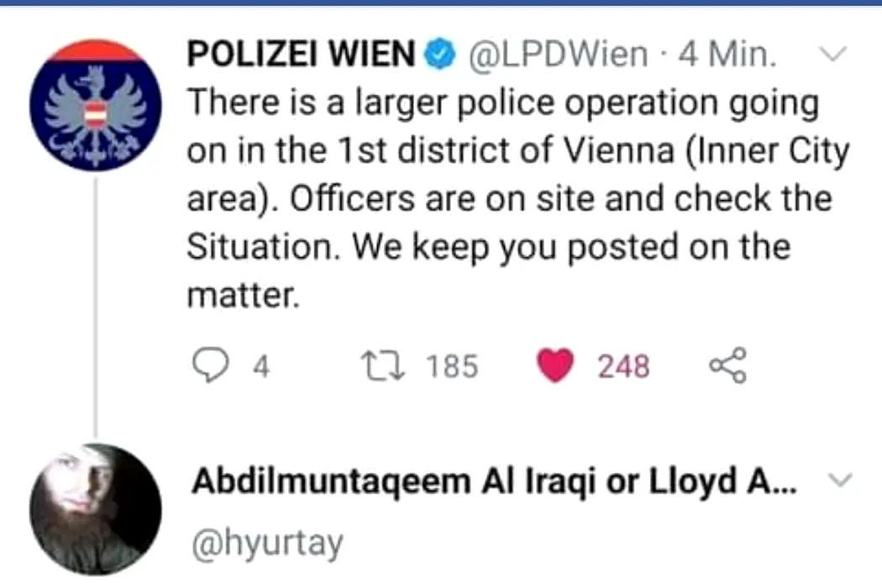Click the 248 likes count
Screen dimensions: 882x588
(x=623, y=366)
